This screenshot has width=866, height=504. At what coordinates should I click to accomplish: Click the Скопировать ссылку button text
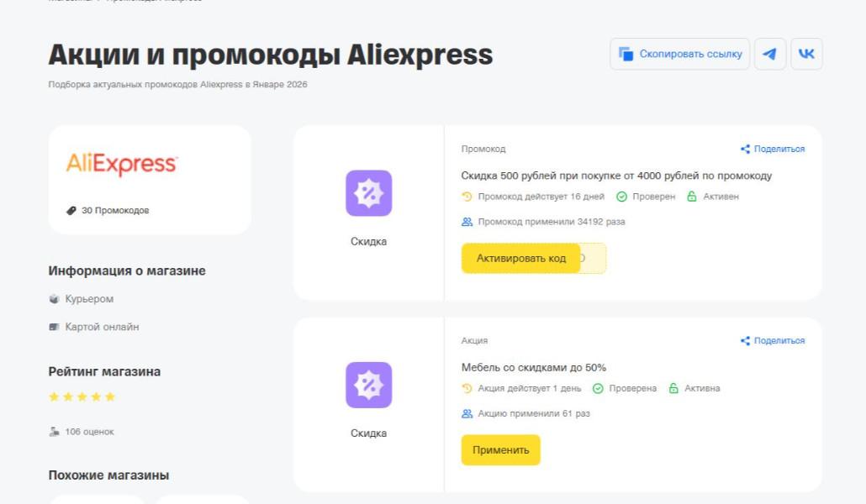coord(690,54)
